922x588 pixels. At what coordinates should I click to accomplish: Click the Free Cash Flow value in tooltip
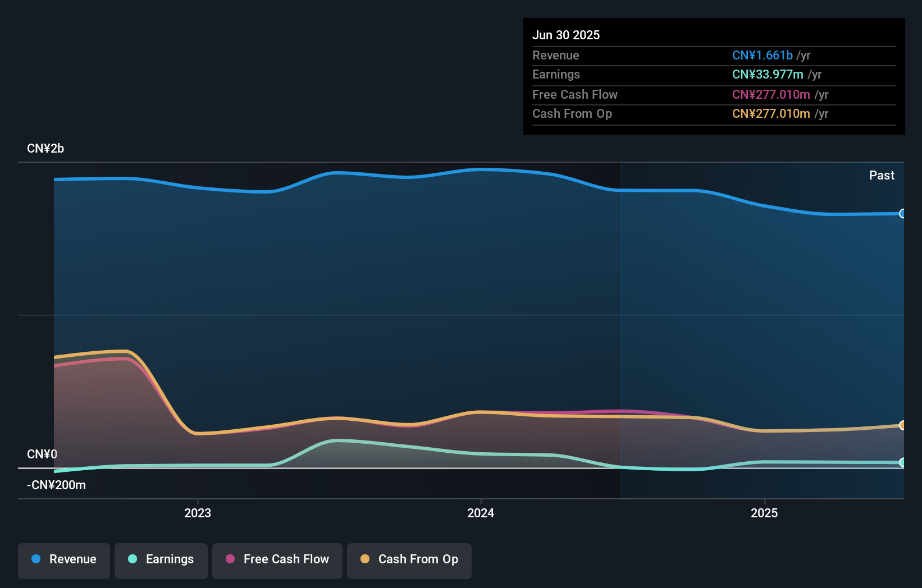[x=771, y=94]
